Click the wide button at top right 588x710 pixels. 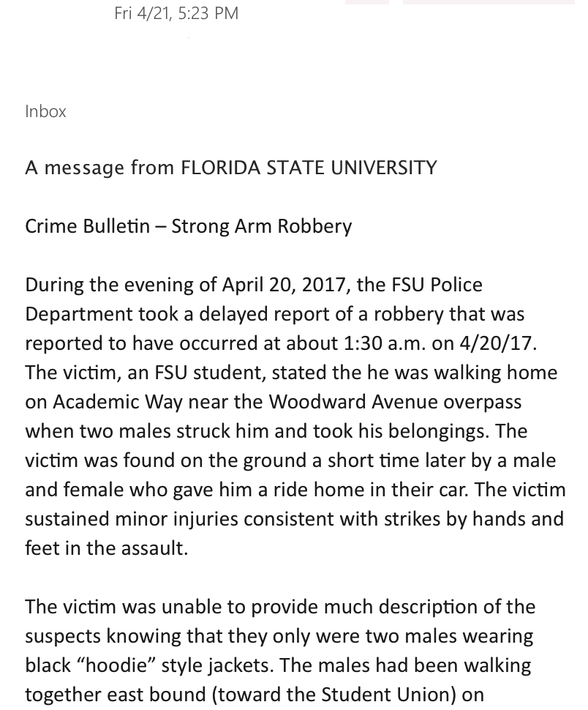pyautogui.click(x=488, y=2)
